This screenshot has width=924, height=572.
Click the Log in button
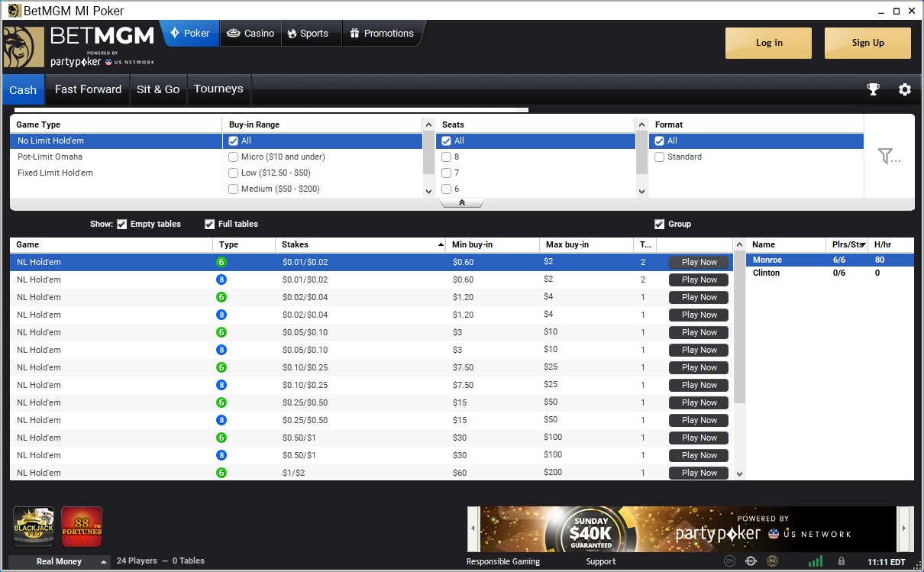[x=768, y=43]
